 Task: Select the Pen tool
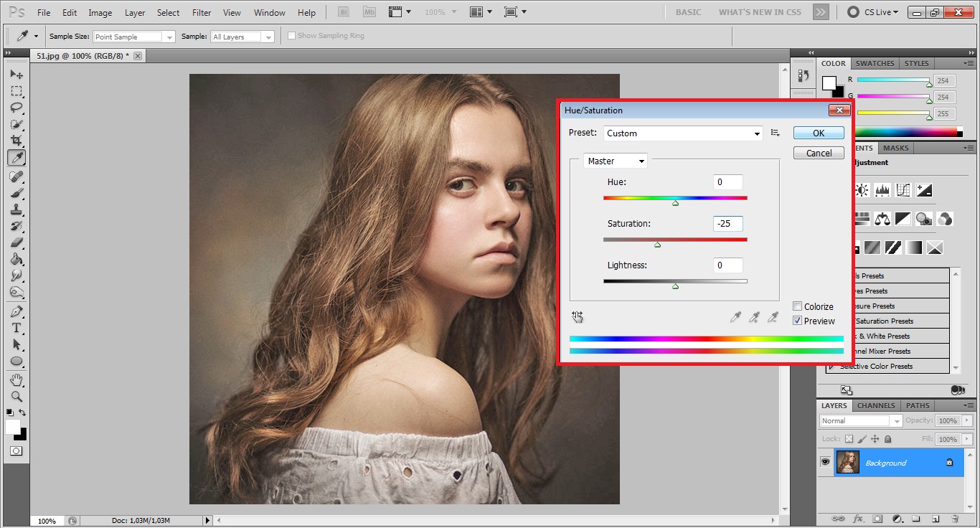[x=16, y=311]
